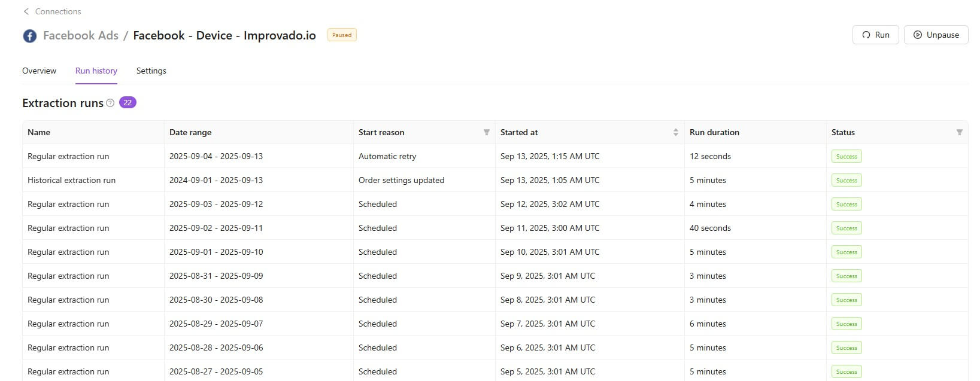
Task: Select the run started Sep 11, 2025
Action: [x=549, y=228]
